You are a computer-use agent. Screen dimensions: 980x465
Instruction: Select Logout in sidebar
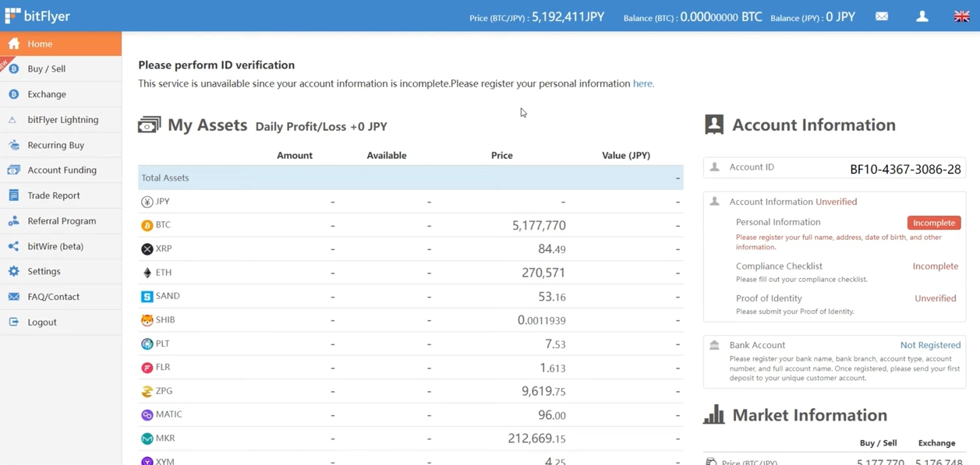tap(61, 322)
